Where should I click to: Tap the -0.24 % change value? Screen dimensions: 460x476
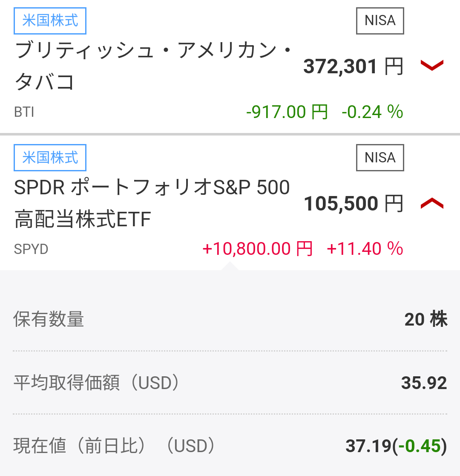372,112
